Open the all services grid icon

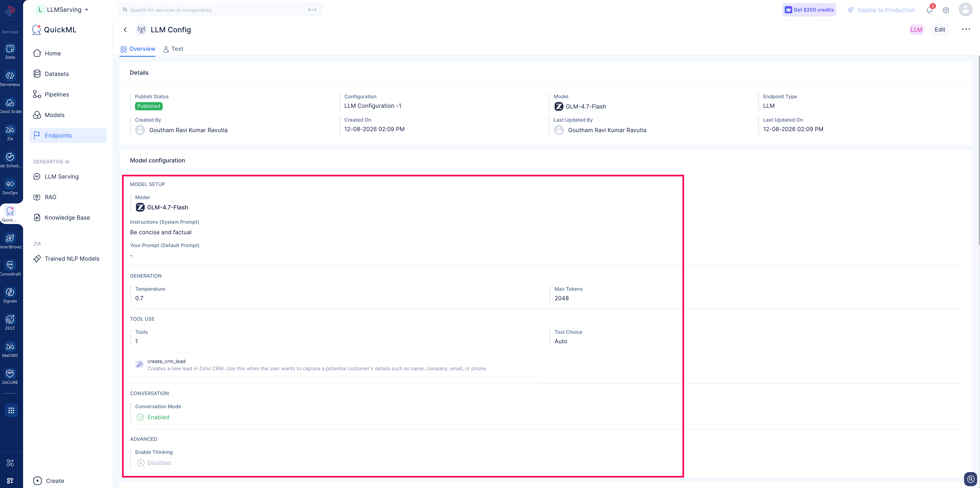[11, 411]
